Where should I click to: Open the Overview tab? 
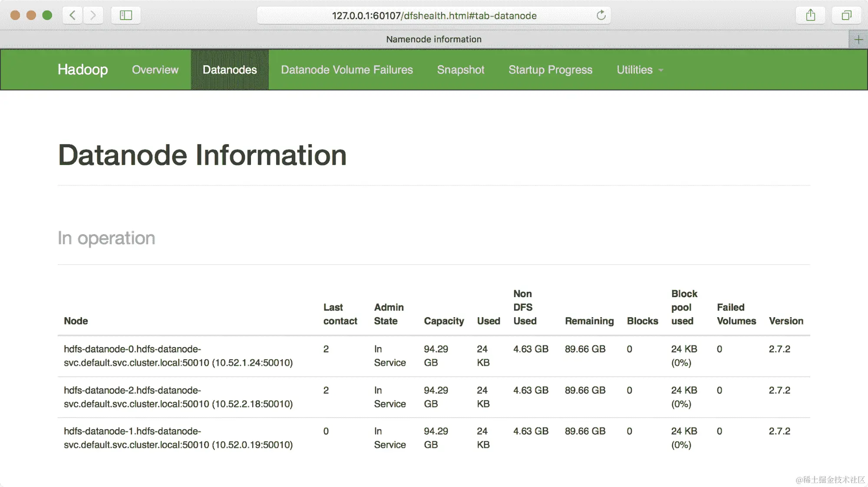point(155,70)
